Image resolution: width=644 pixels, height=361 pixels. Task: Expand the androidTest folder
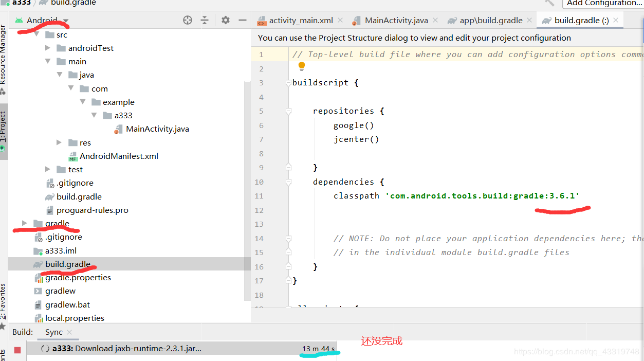[48, 48]
